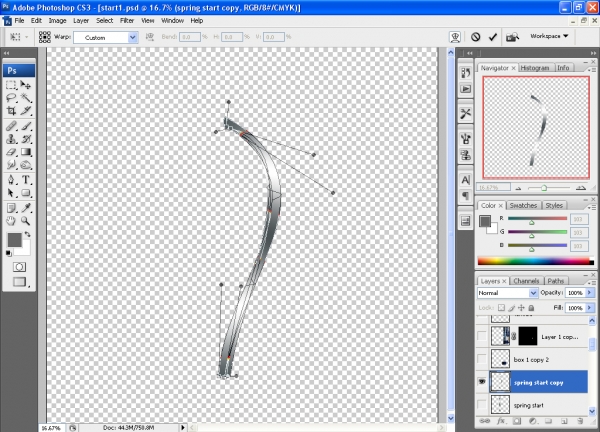Open the Bridge icon in options bar
Screen dimensions: 600x432
[512, 37]
